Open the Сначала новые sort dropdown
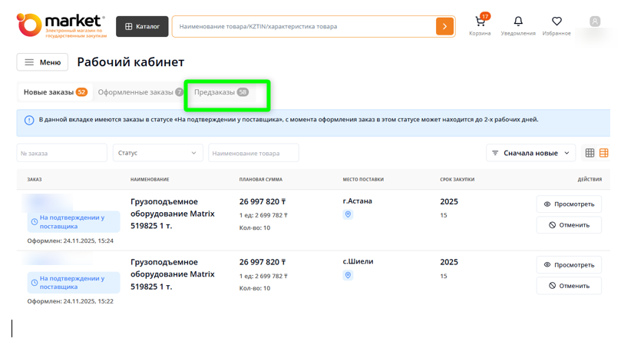 (530, 153)
